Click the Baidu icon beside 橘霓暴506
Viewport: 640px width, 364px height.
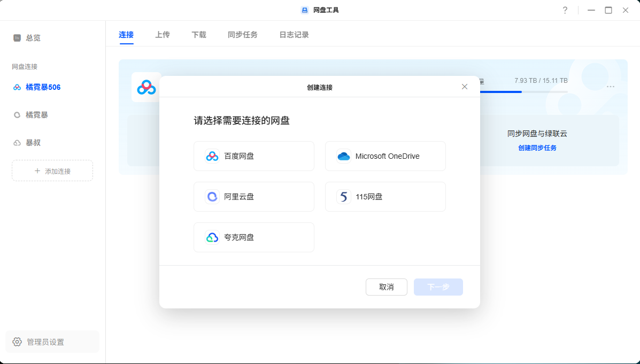pyautogui.click(x=17, y=87)
